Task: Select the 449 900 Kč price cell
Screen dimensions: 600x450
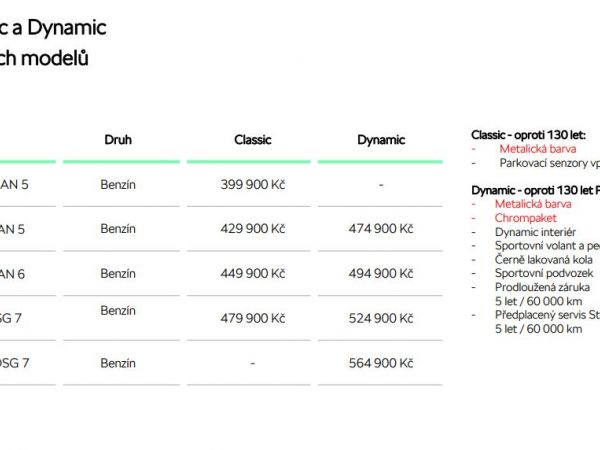Action: 252,274
